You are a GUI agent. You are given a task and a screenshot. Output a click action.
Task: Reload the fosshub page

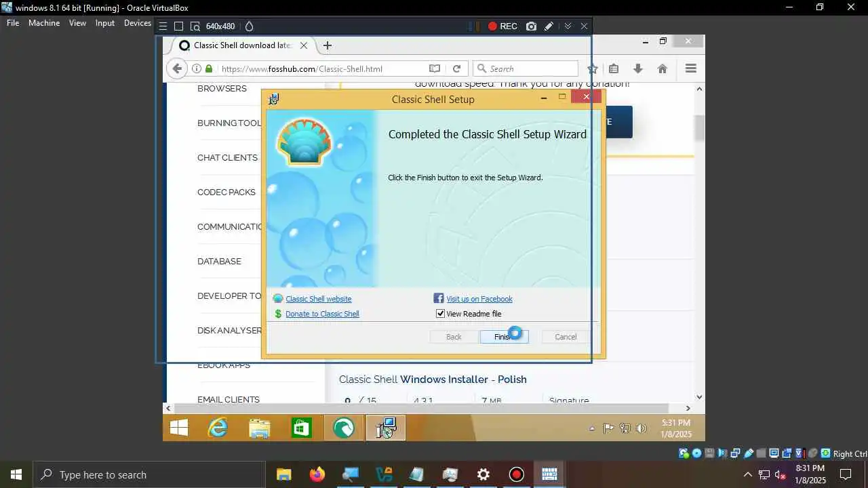click(456, 68)
